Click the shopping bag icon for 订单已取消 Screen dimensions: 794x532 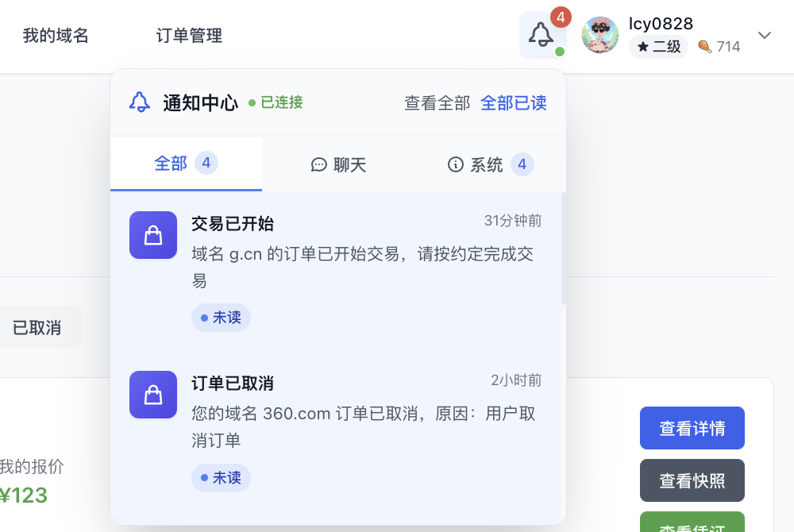(153, 395)
